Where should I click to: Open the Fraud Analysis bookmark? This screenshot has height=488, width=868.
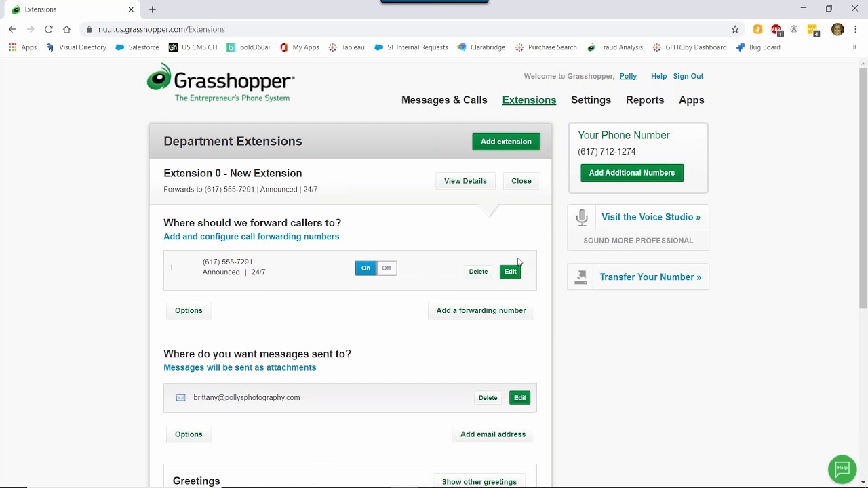(x=614, y=47)
